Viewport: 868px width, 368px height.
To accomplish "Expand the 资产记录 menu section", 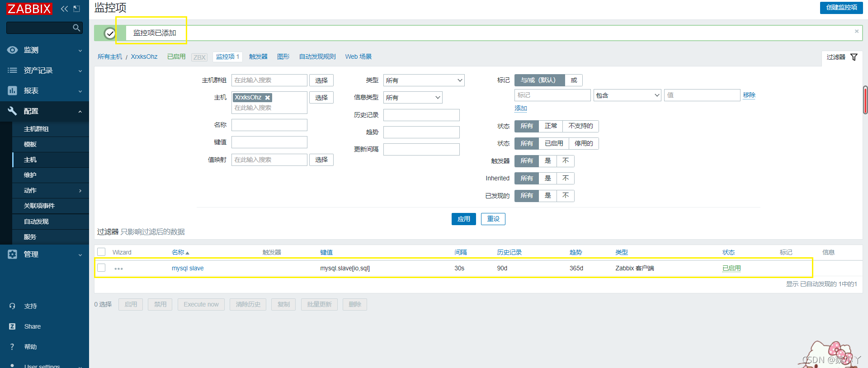I will click(x=80, y=71).
